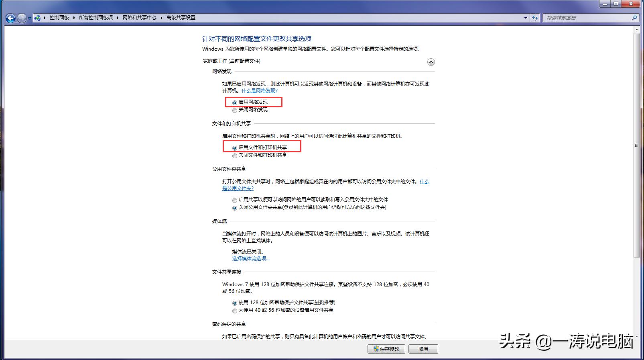The width and height of the screenshot is (644, 360).
Task: Open address bar history dropdown arrow
Action: 526,18
